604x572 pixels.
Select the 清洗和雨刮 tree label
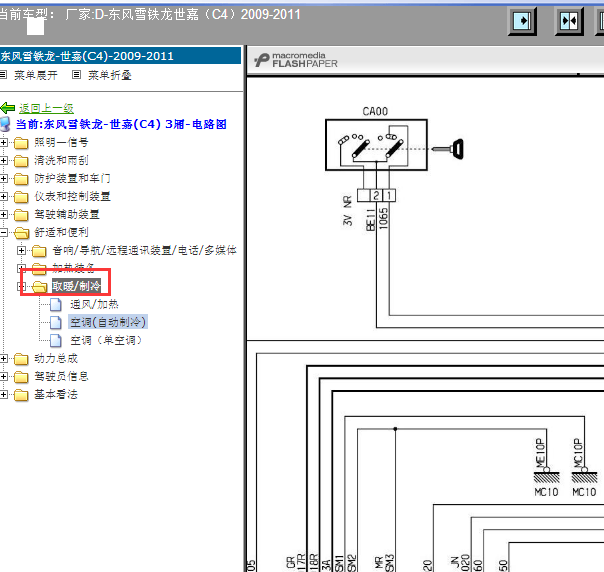point(61,160)
